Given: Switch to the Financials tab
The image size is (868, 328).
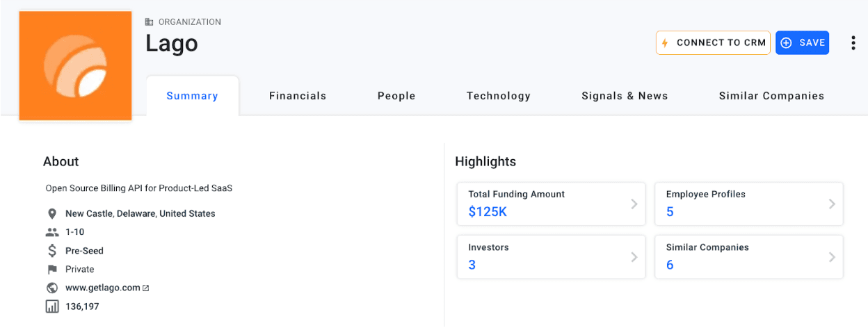Looking at the screenshot, I should 298,97.
